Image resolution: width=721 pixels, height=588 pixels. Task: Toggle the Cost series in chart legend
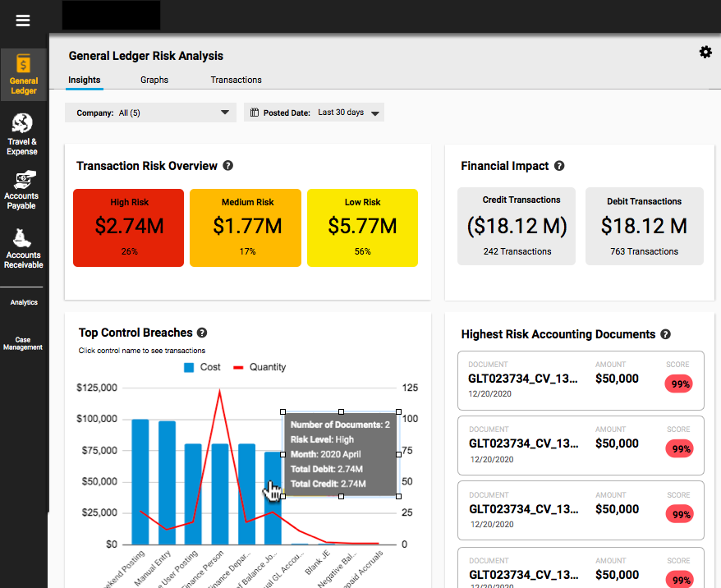tap(202, 367)
